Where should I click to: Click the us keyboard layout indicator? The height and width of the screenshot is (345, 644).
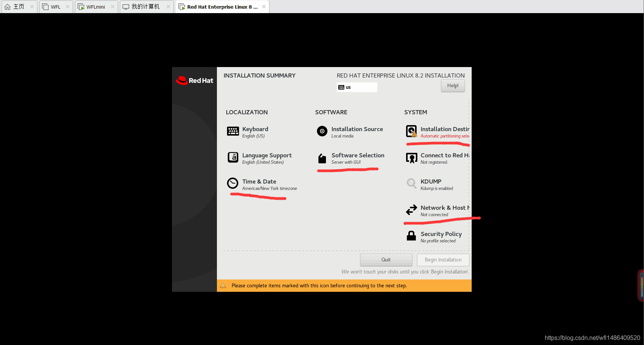[x=357, y=87]
